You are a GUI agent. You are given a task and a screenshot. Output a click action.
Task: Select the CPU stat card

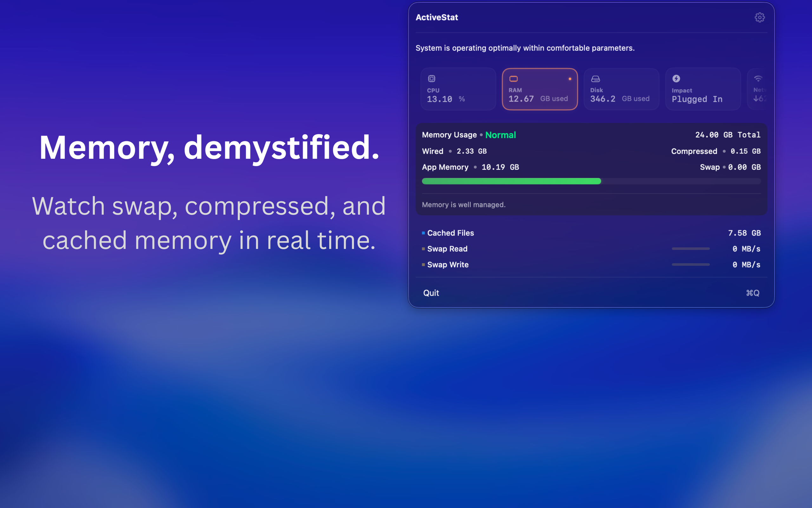[458, 89]
